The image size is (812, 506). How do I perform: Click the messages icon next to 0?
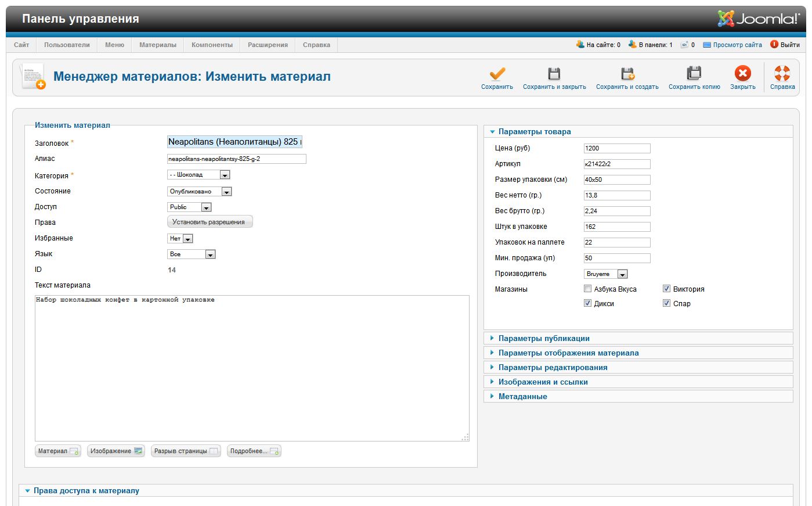coord(685,44)
